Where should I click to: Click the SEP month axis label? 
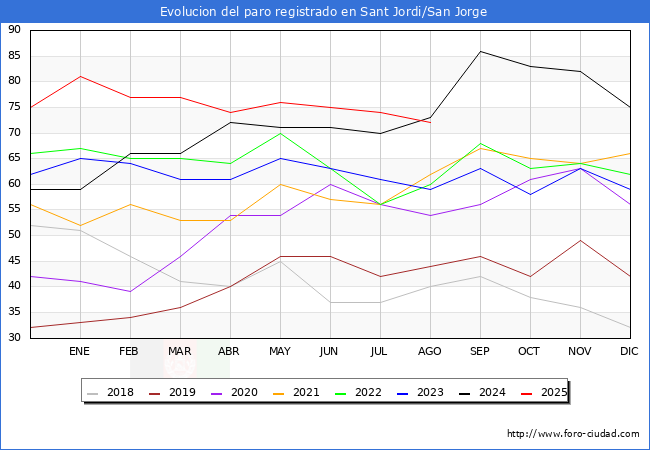coord(480,351)
